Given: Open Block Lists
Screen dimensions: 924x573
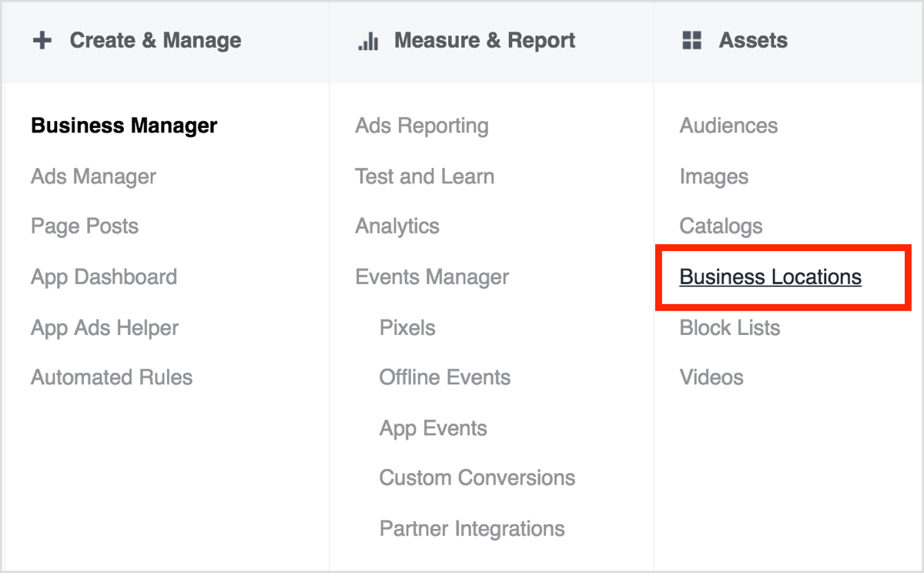Looking at the screenshot, I should [730, 328].
